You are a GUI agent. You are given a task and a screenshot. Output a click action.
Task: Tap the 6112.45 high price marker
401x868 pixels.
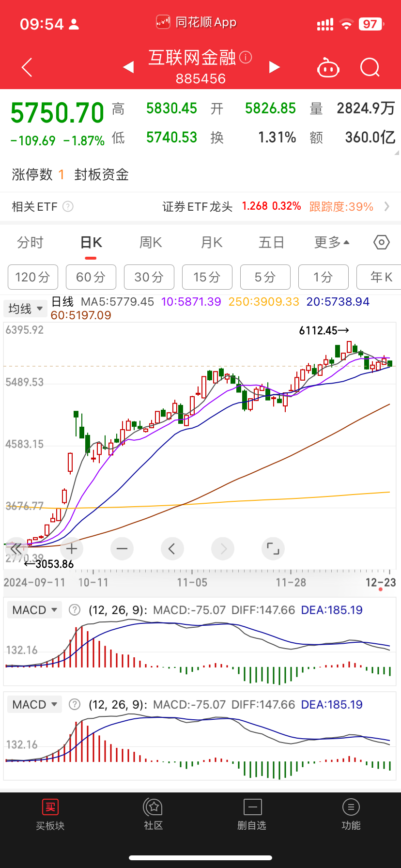coord(324,330)
